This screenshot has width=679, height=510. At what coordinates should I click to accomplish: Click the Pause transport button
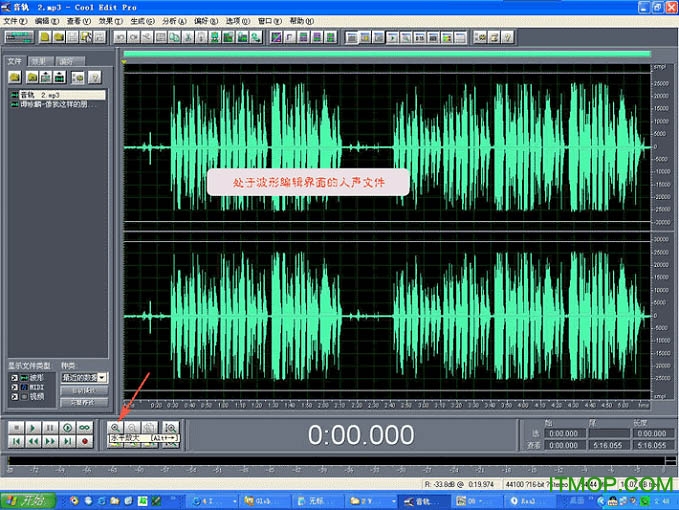(x=49, y=427)
